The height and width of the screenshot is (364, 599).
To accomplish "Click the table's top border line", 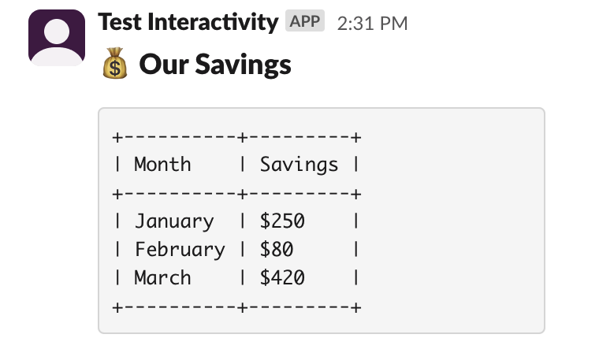I will click(x=236, y=137).
